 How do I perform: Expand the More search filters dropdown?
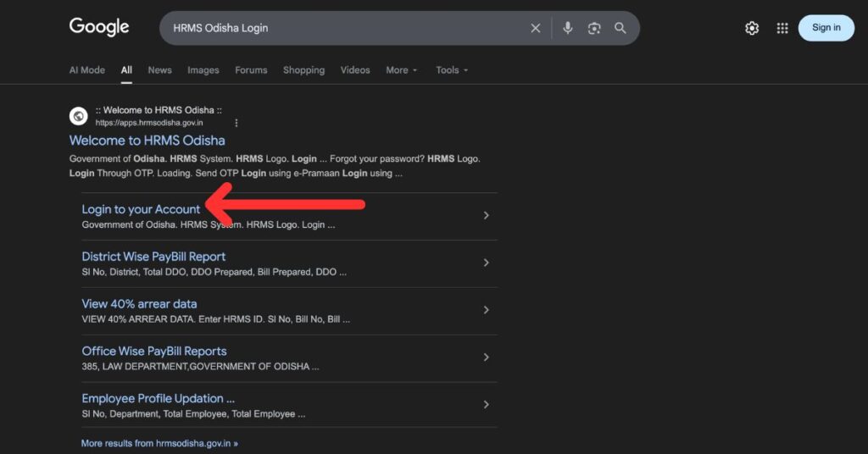(x=401, y=70)
